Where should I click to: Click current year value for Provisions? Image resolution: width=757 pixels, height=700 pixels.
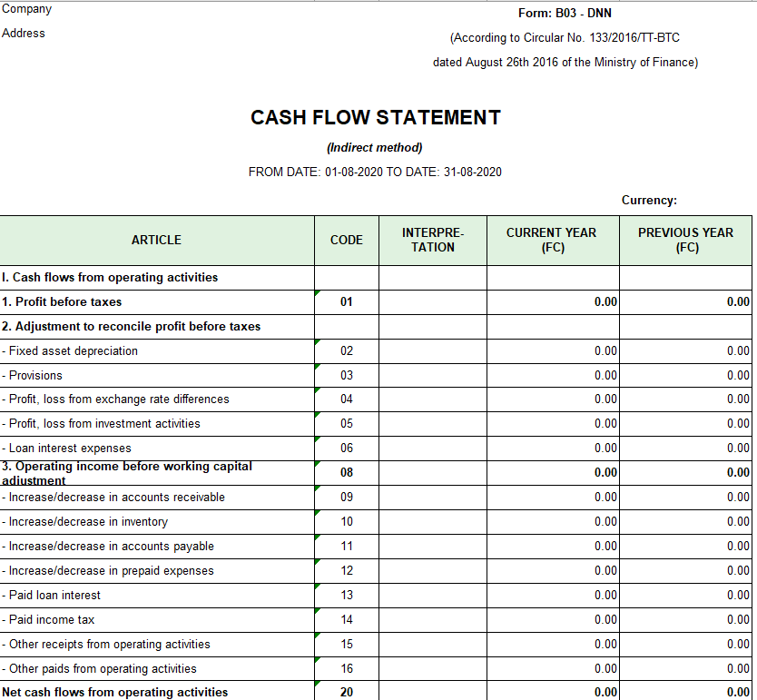553,375
